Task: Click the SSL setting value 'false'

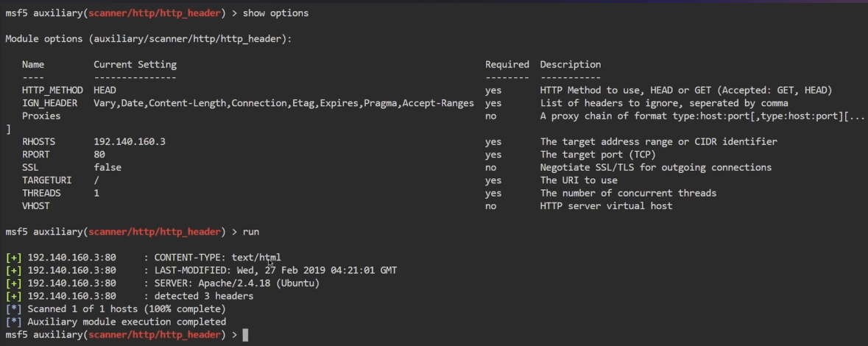Action: click(107, 168)
